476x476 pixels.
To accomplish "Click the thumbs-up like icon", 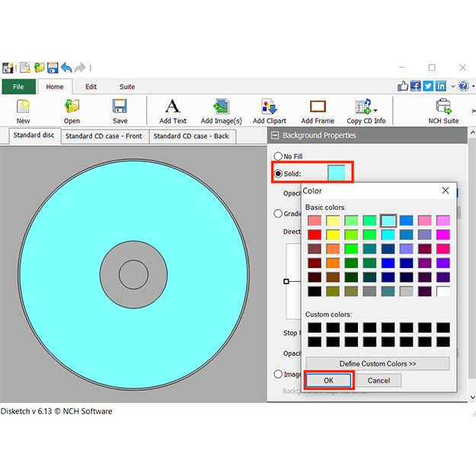I will [x=403, y=86].
